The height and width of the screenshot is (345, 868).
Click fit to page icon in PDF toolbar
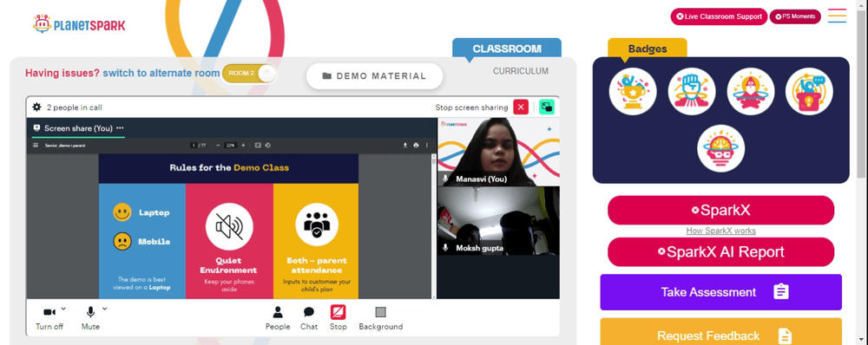point(258,146)
